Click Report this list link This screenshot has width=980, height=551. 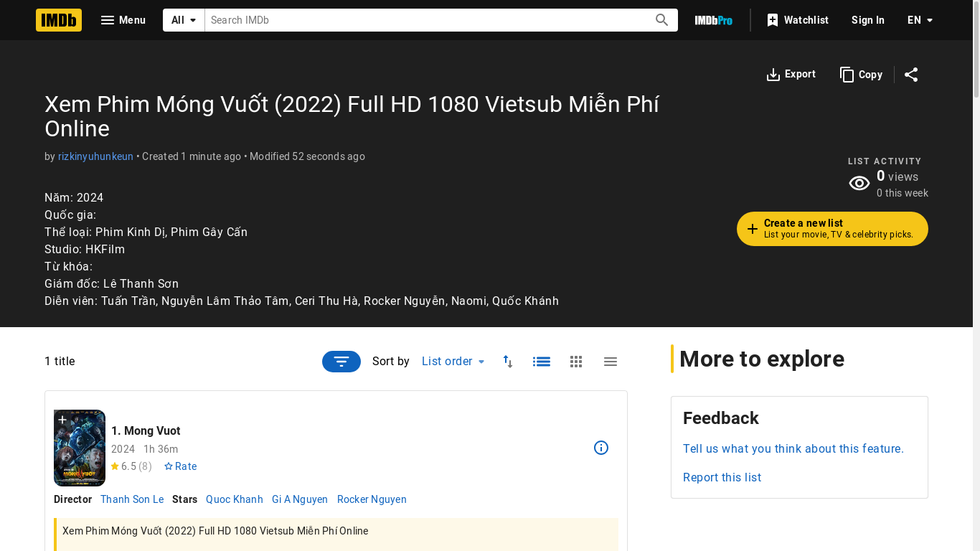point(722,477)
